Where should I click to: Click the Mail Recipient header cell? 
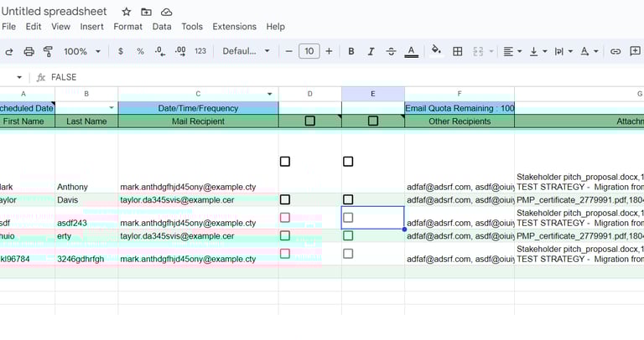point(199,121)
